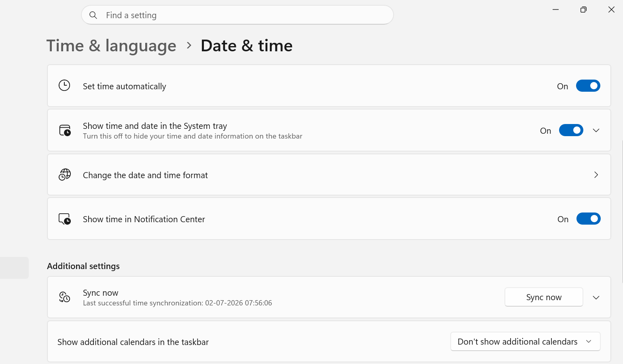Click the Additional settings heading
This screenshot has width=623, height=364.
click(83, 266)
